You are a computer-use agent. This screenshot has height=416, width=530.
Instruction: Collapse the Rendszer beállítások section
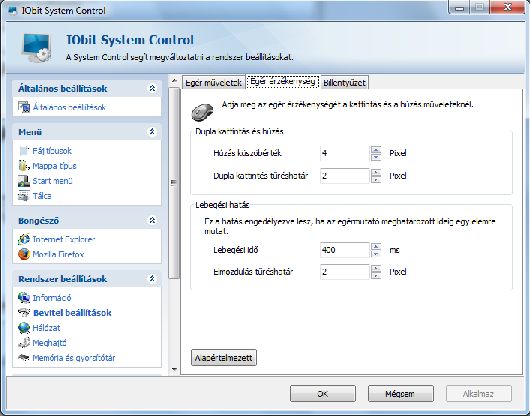[152, 278]
